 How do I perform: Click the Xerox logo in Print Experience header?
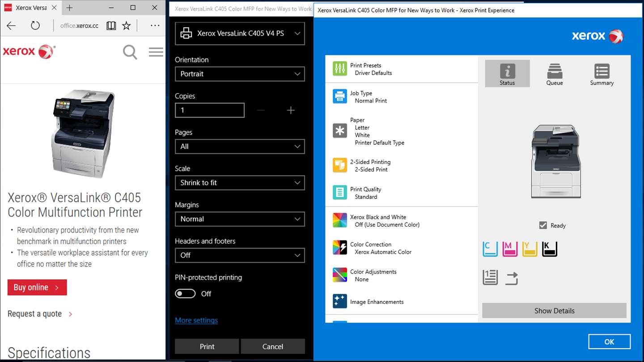597,36
